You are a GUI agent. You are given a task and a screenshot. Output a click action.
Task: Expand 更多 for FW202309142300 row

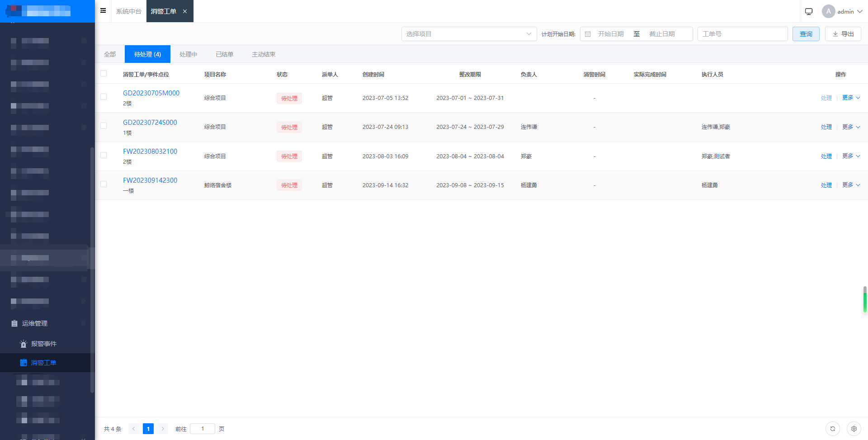coord(851,185)
